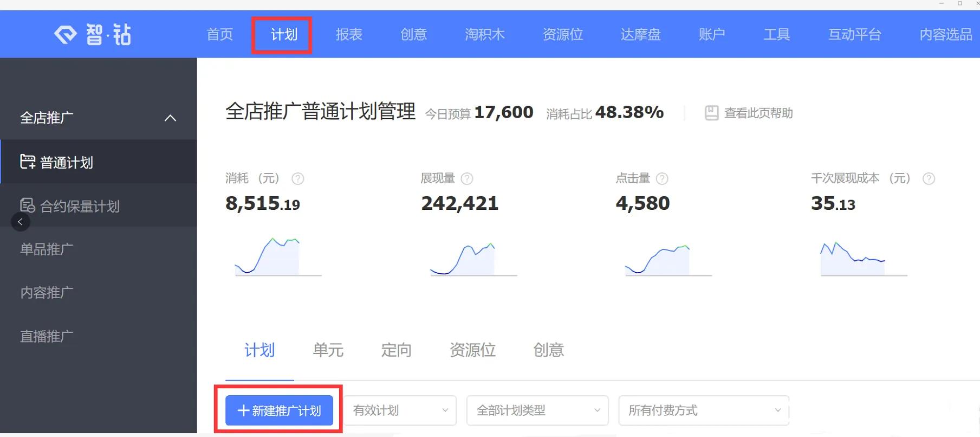The height and width of the screenshot is (437, 980).
Task: Open 单品推广 in the sidebar
Action: click(47, 249)
